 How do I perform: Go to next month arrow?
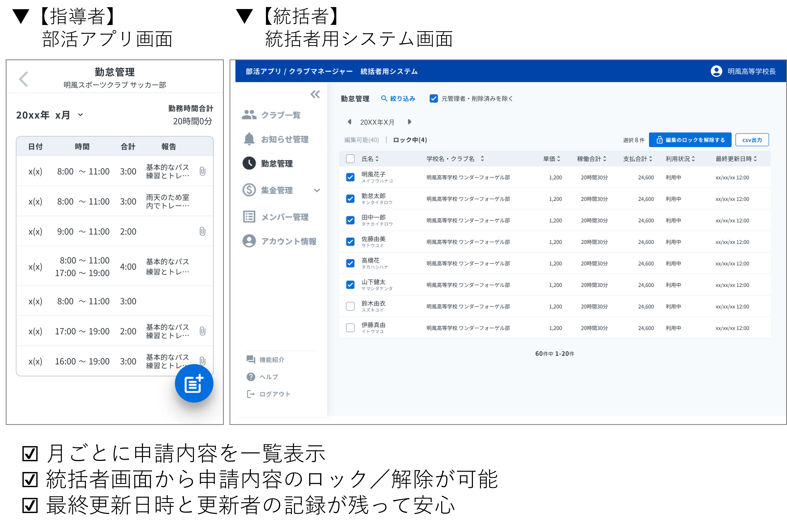point(409,122)
